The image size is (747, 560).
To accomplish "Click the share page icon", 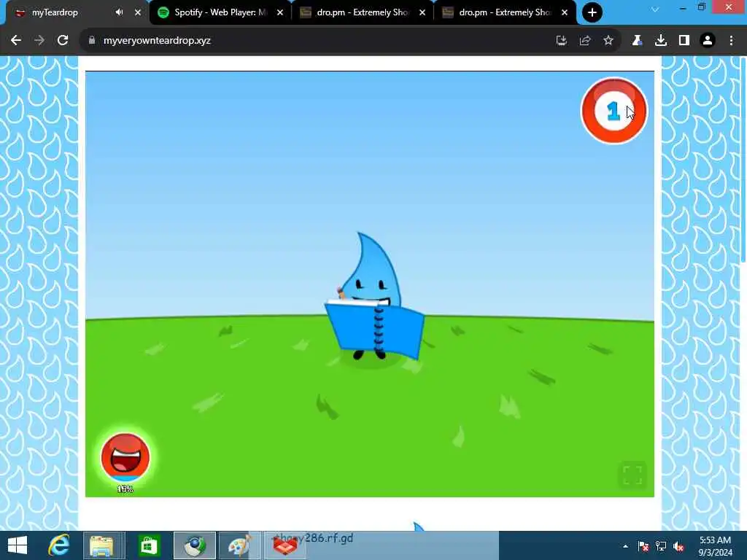I will (585, 41).
